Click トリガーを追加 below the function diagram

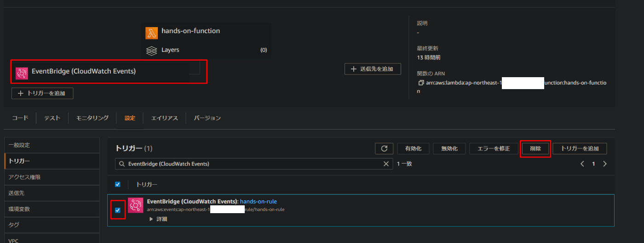click(x=42, y=93)
